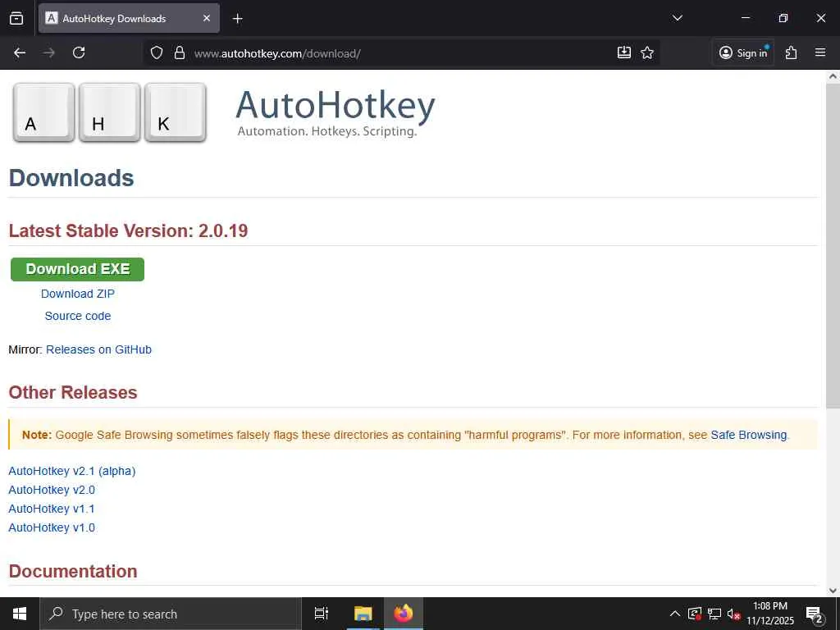
Task: Open the Windows Start menu
Action: tap(20, 614)
